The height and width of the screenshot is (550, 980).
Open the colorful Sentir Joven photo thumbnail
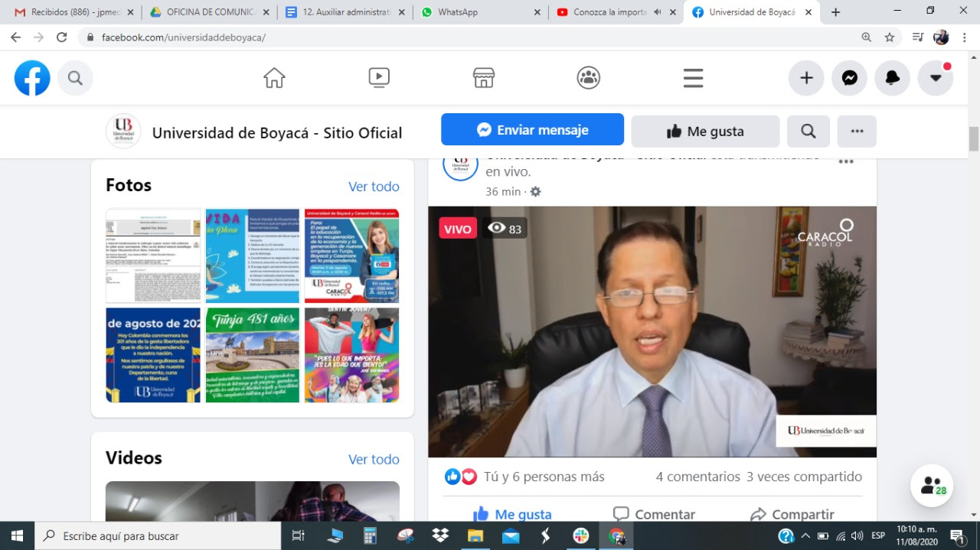pos(352,355)
